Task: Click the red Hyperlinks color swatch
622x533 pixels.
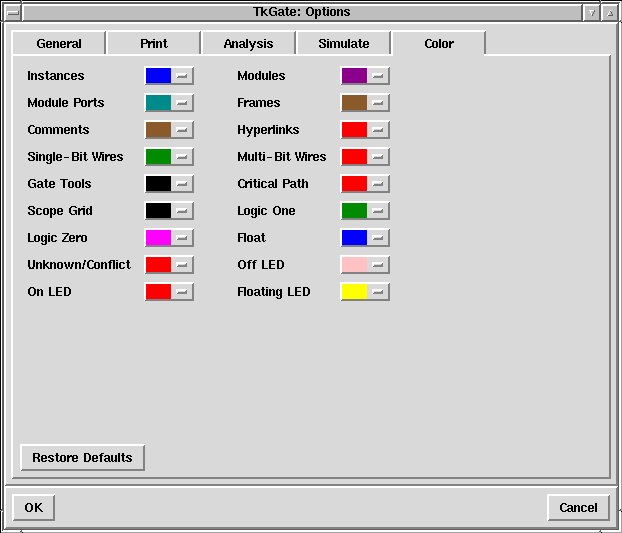Action: [354, 130]
